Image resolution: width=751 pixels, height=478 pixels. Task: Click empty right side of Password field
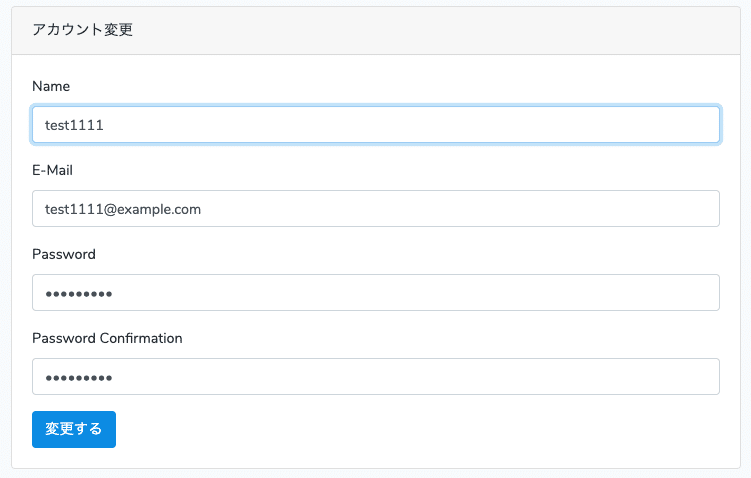coord(600,293)
